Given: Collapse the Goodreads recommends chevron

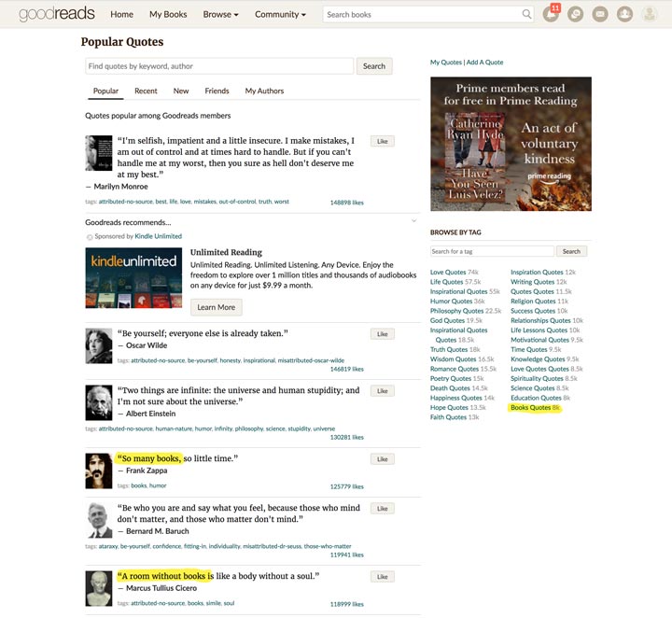Looking at the screenshot, I should click(414, 220).
